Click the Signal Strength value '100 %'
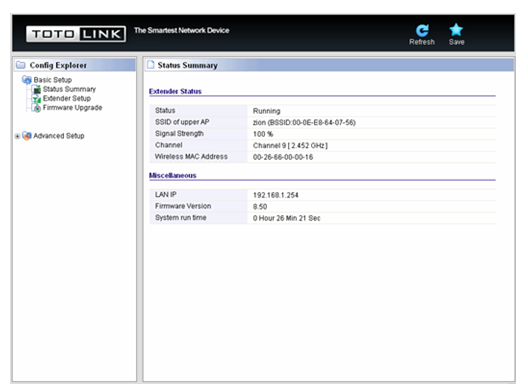Image resolution: width=528 pixels, height=391 pixels. coord(263,134)
